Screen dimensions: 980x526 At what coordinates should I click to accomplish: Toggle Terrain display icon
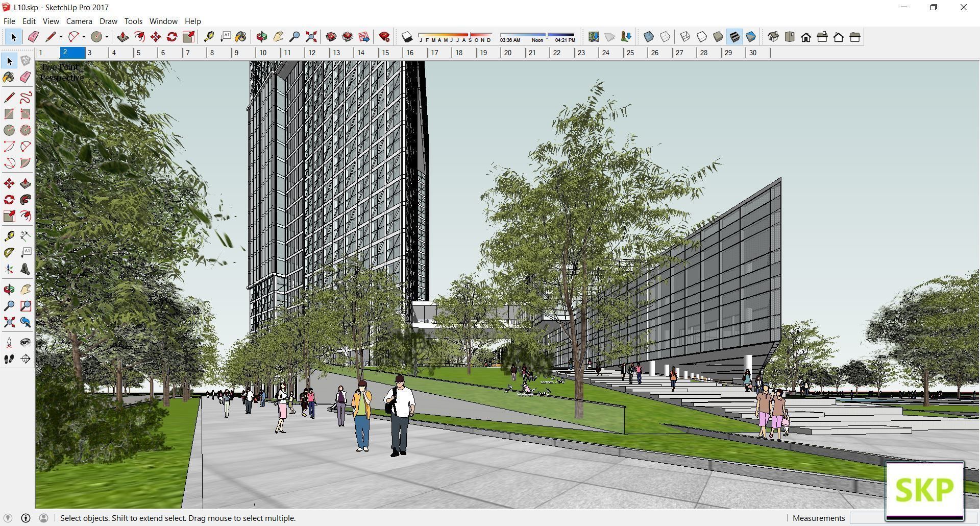coord(609,37)
